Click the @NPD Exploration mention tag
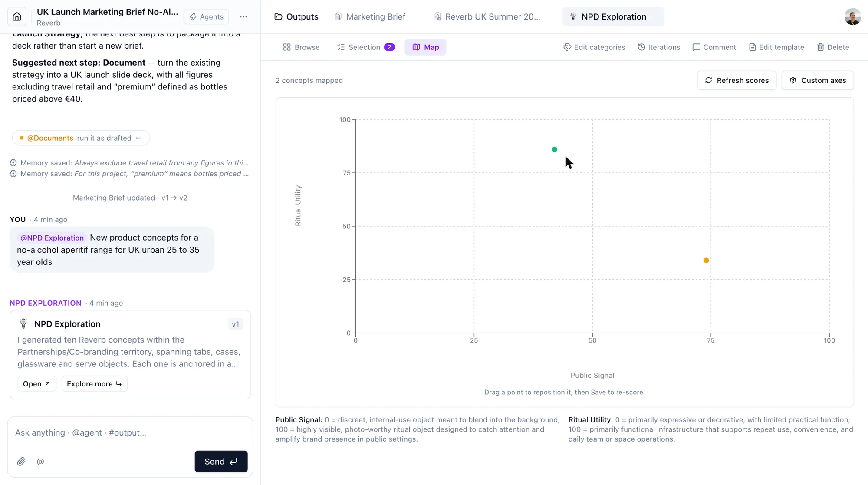Image resolution: width=868 pixels, height=485 pixels. (52, 238)
